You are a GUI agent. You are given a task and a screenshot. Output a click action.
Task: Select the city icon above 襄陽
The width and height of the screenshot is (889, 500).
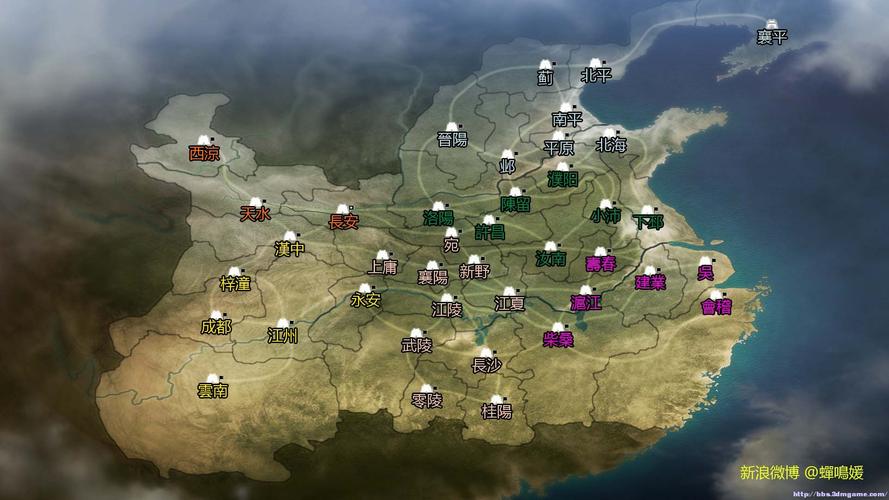(433, 265)
